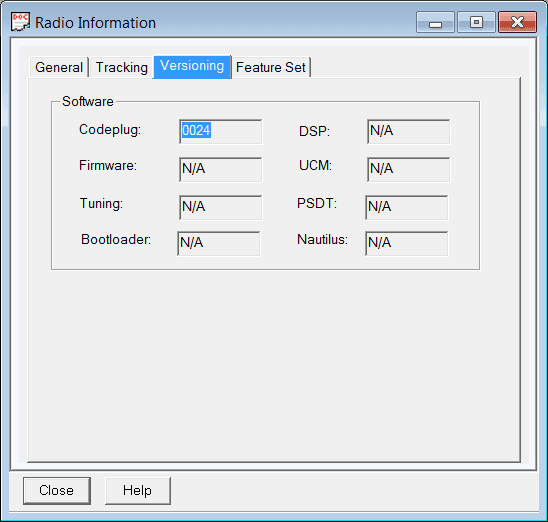
Task: Click the Tuning: label
Action: tap(101, 203)
